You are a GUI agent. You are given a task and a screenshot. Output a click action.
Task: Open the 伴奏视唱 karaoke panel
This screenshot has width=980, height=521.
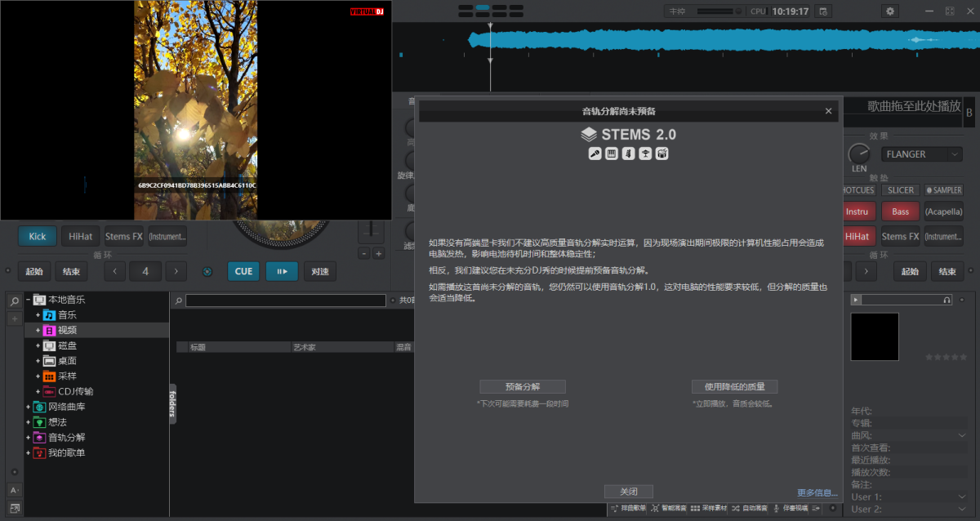pyautogui.click(x=795, y=508)
